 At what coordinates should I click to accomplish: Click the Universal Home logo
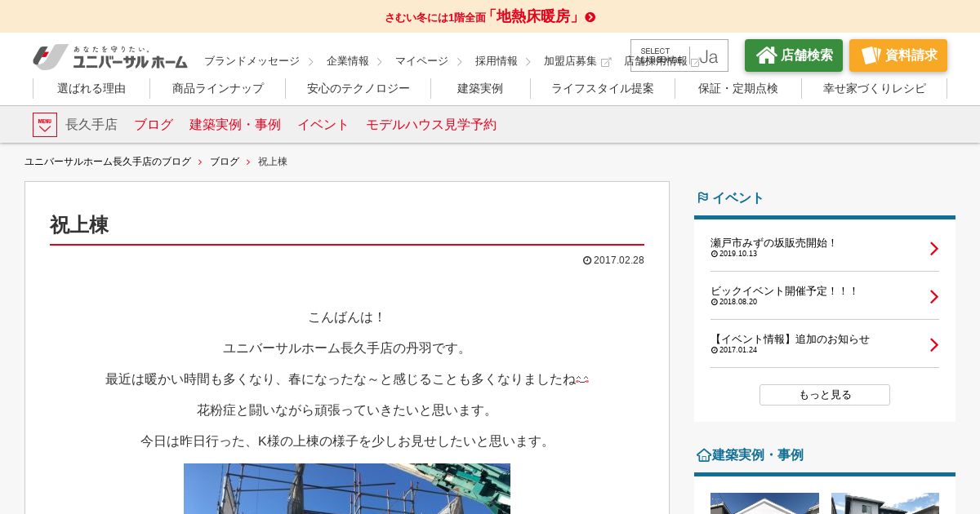(110, 57)
